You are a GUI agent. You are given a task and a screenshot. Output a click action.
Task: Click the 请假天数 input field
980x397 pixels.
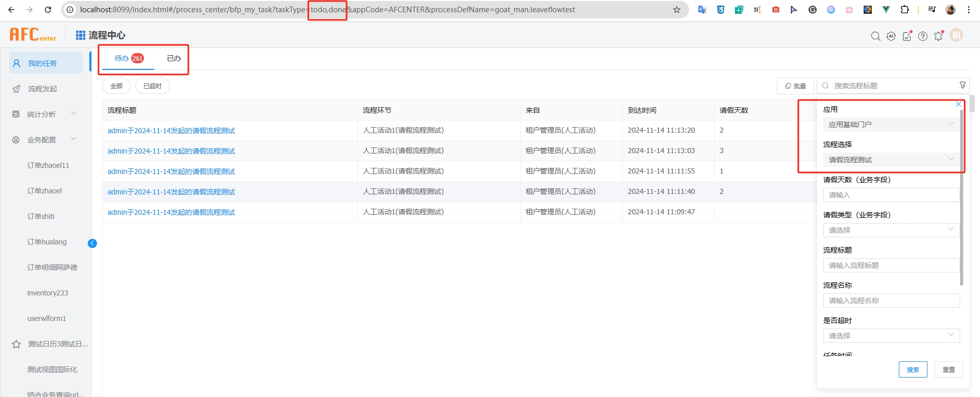tap(891, 195)
